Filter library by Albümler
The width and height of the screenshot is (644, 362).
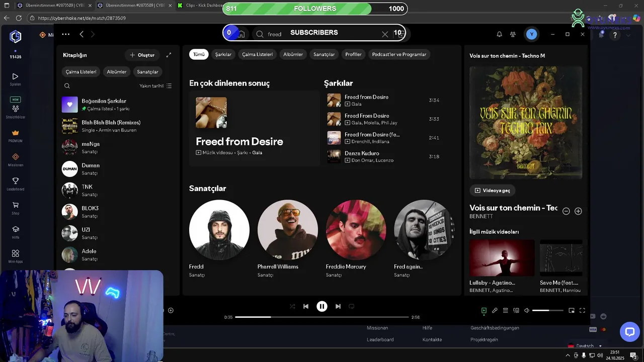117,72
